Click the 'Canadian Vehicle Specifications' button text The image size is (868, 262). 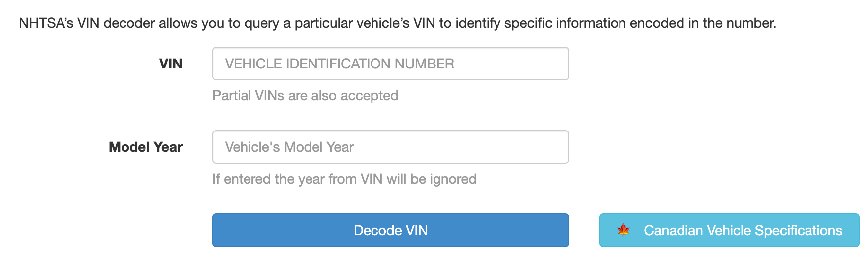tap(743, 230)
